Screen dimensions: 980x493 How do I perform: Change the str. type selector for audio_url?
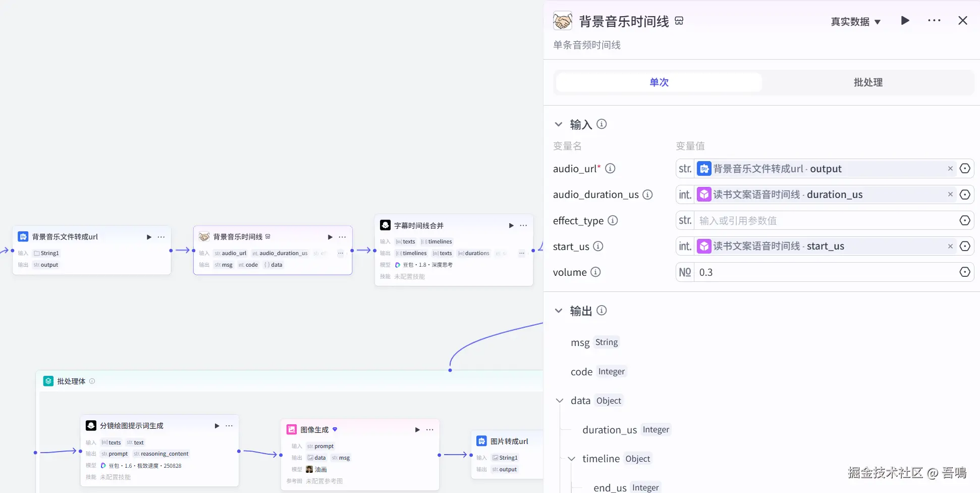coord(685,169)
